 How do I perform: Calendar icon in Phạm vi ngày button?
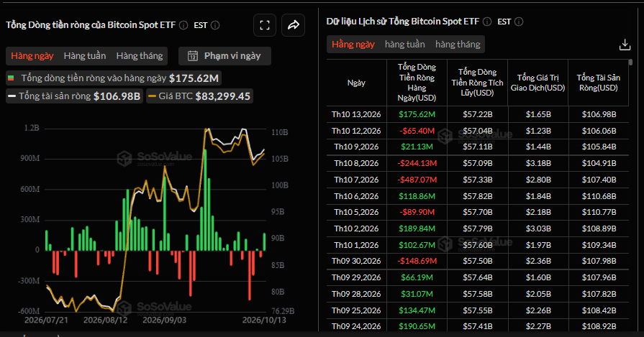[193, 56]
